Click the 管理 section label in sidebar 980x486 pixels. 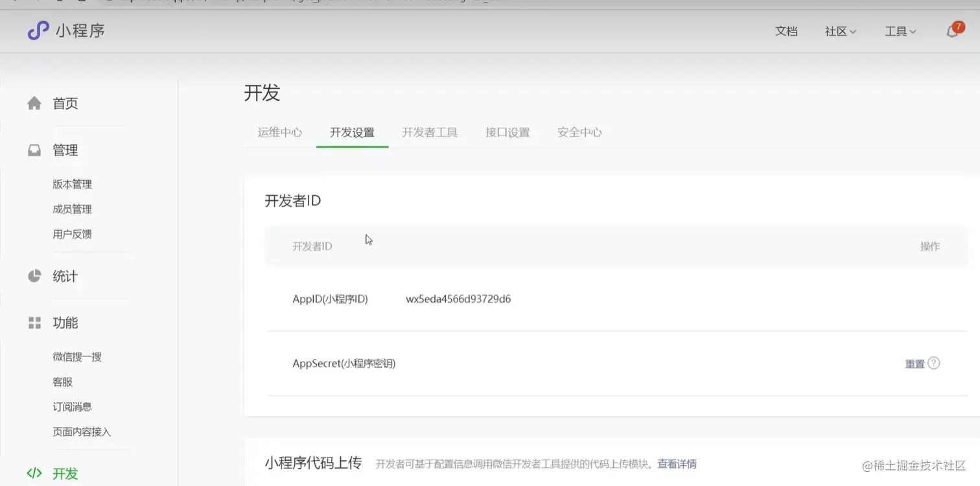coord(65,150)
